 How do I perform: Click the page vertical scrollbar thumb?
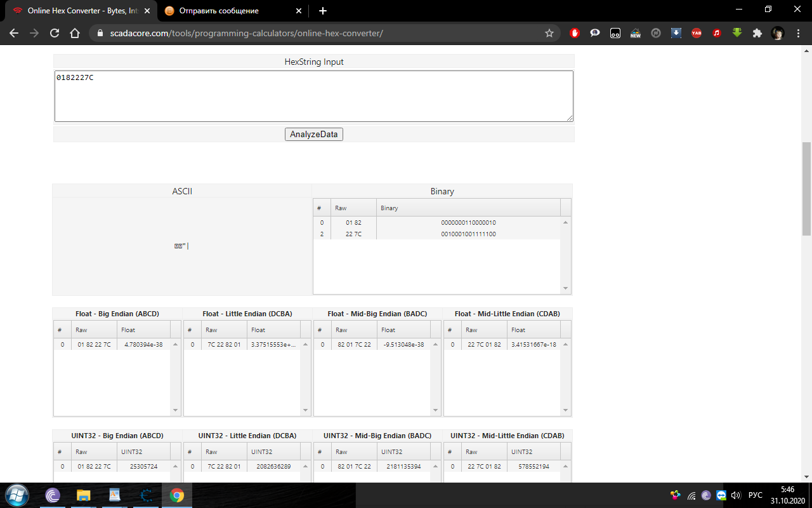(x=807, y=189)
